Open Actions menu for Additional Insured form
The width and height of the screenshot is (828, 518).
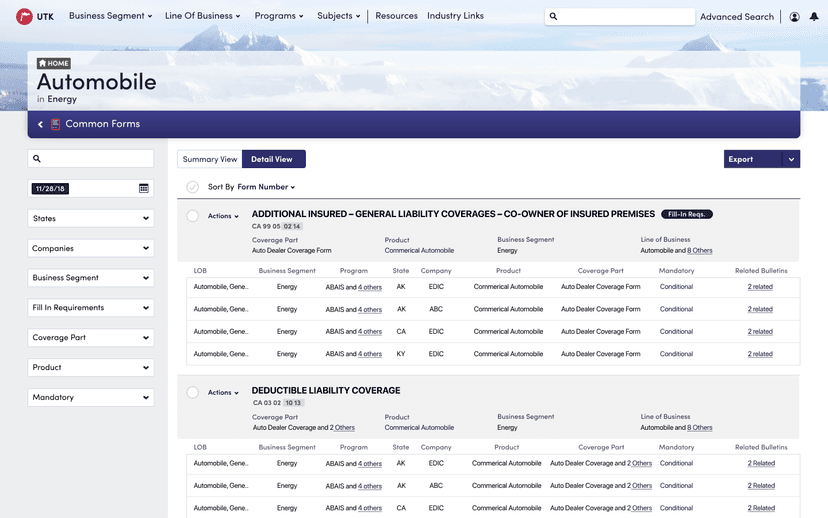pos(223,216)
